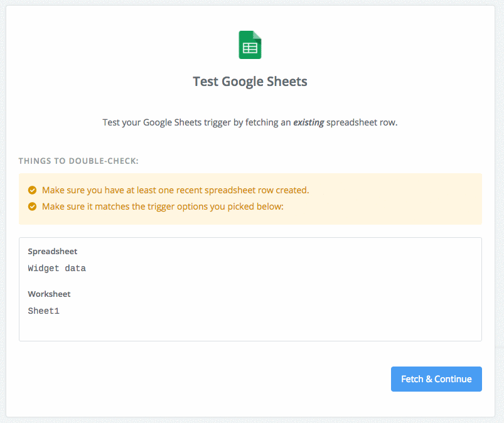Click the green Google Sheets icon
Viewport: 504px width, 423px height.
click(x=250, y=45)
